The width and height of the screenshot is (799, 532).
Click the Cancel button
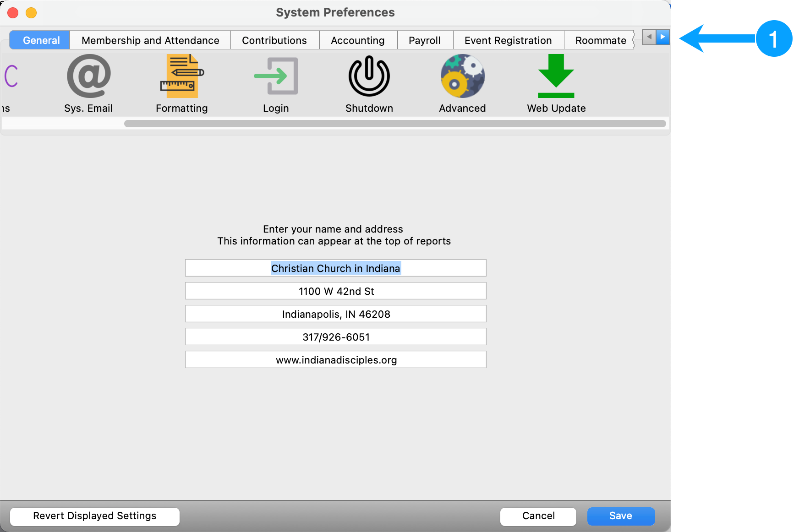(x=538, y=516)
